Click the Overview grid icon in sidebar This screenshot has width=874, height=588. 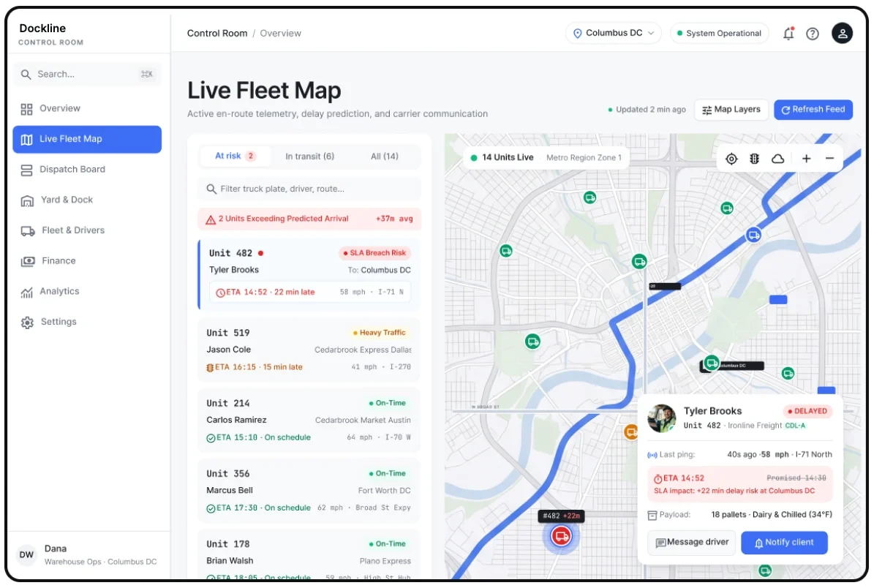point(26,109)
